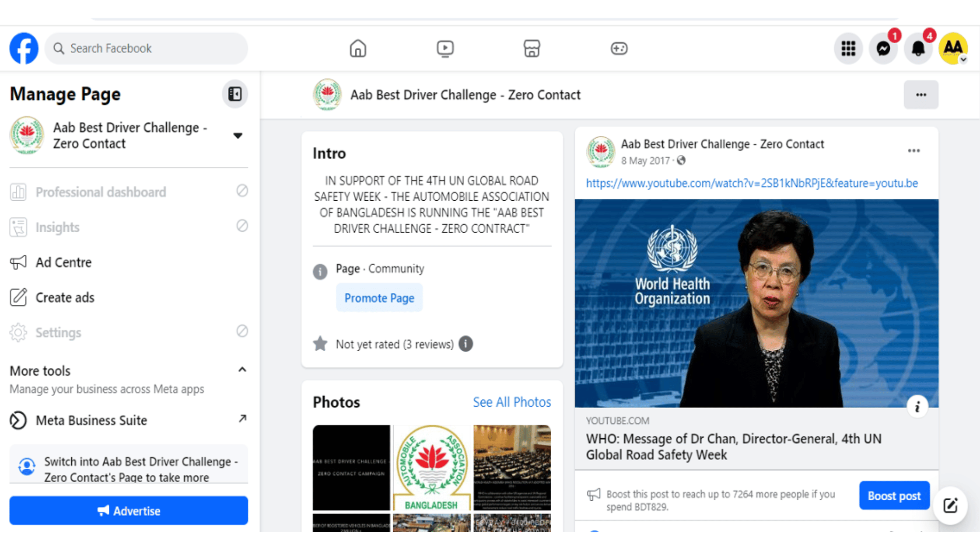The image size is (980, 551).
Task: Click the Page category info icon
Action: (320, 272)
